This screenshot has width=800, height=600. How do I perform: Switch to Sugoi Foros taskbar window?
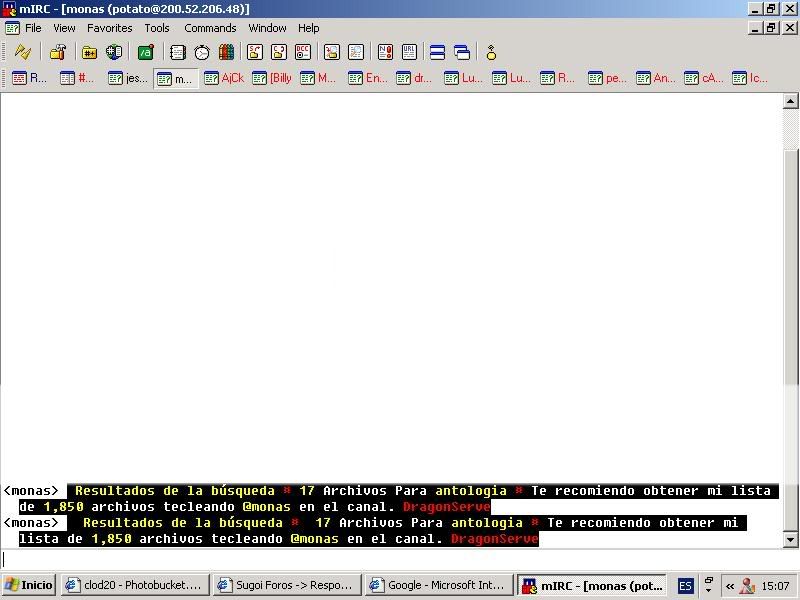(x=287, y=585)
